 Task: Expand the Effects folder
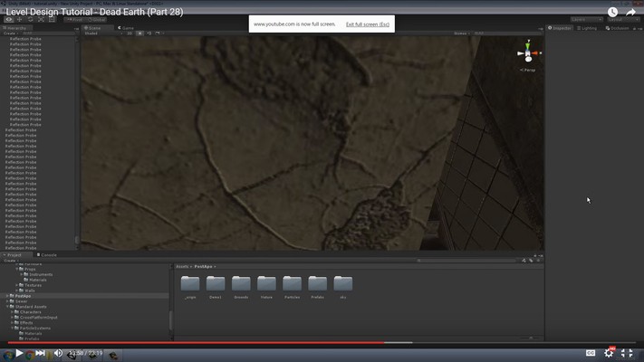12,322
